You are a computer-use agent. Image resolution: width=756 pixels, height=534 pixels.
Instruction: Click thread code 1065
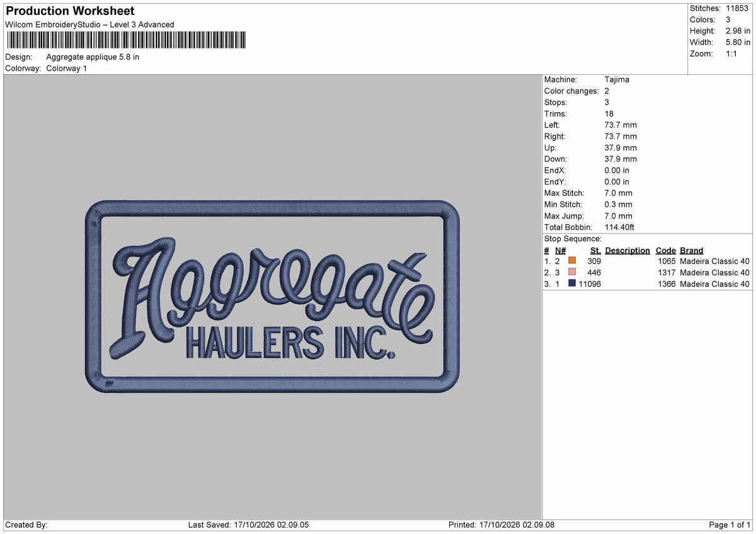[x=667, y=261]
